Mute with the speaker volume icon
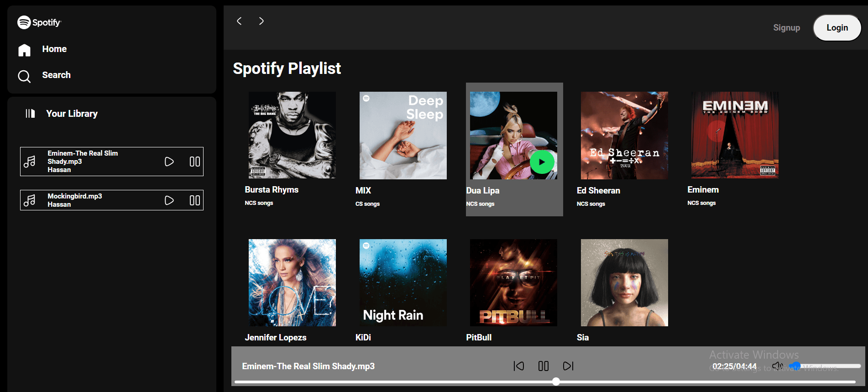The height and width of the screenshot is (392, 868). 778,366
